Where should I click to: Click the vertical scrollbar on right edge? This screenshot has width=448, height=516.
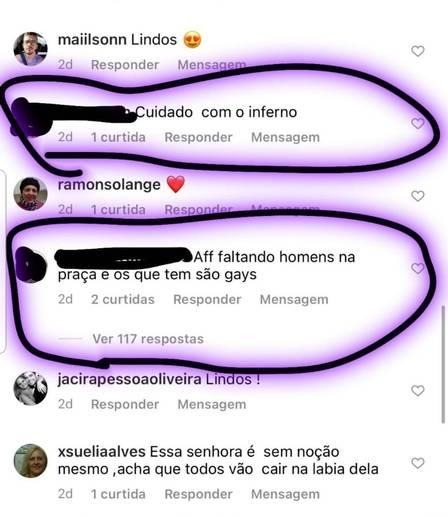coord(443,364)
